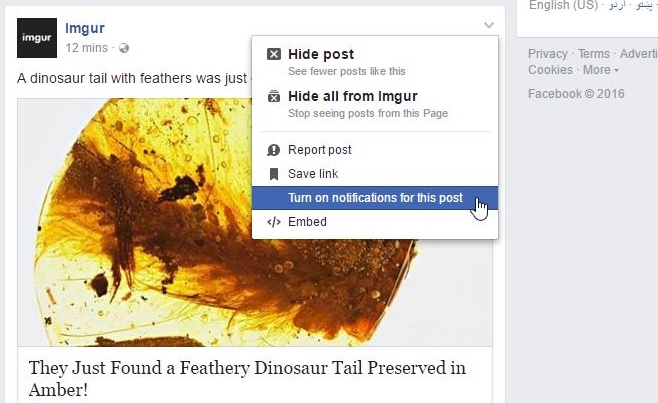Open the Feathery Dinosaur Tail article headline
658x403 pixels.
(x=247, y=379)
